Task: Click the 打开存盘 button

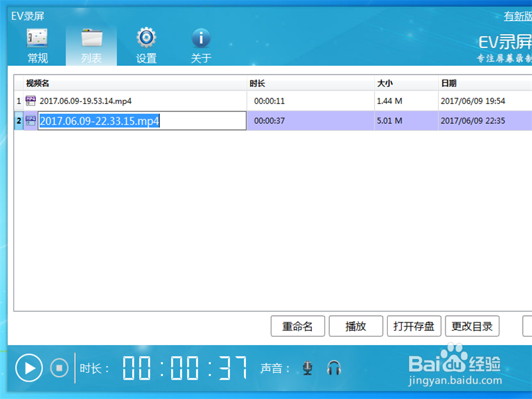Action: 414,326
